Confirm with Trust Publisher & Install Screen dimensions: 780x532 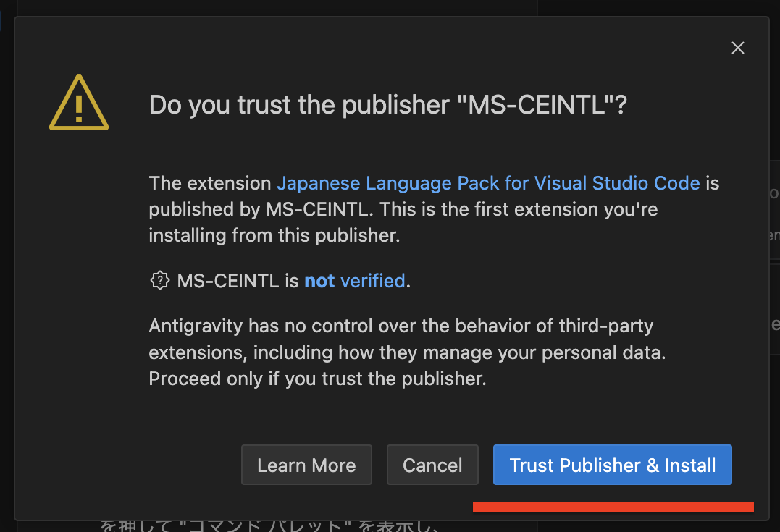[x=612, y=465]
